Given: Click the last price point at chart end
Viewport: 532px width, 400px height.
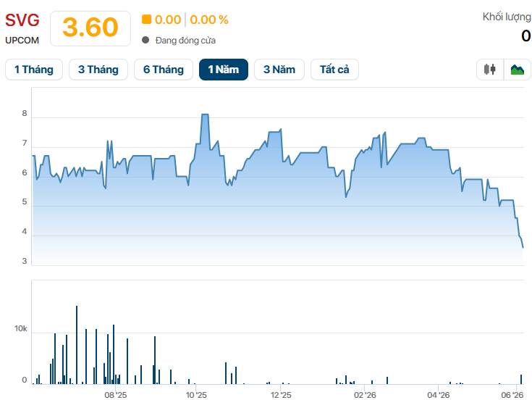Looking at the screenshot, I should point(523,247).
